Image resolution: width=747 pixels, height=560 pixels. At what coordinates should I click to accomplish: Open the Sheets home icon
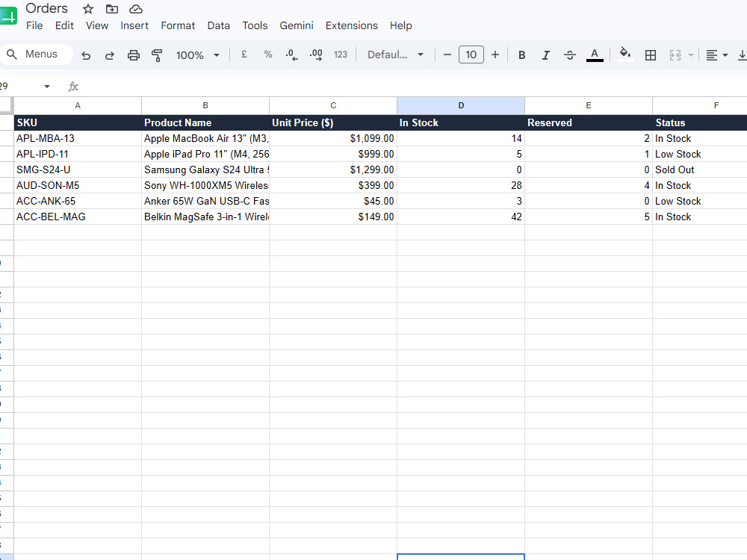coord(8,15)
